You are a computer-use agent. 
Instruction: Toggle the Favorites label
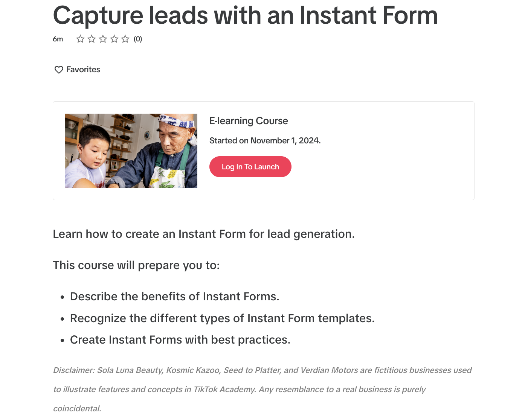click(83, 70)
